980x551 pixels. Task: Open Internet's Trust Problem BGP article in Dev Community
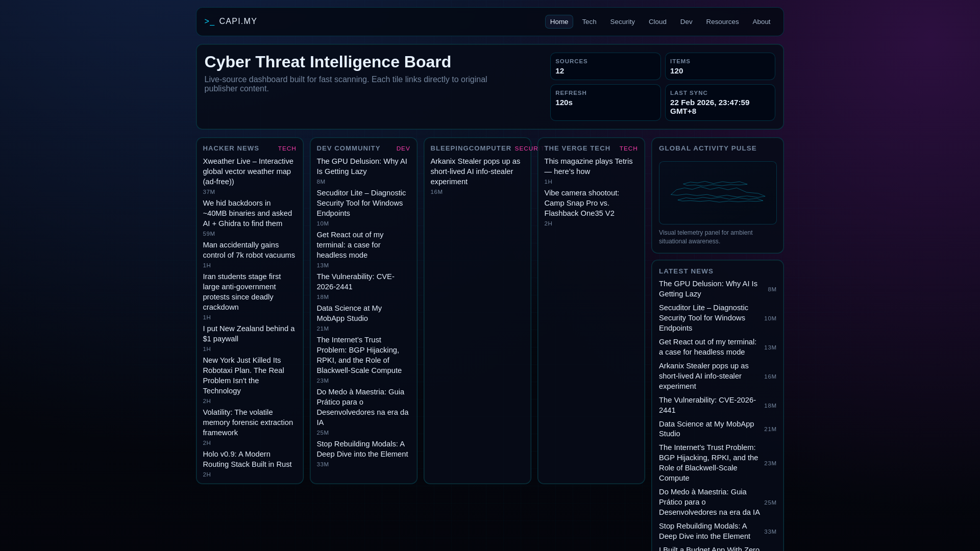point(363,355)
